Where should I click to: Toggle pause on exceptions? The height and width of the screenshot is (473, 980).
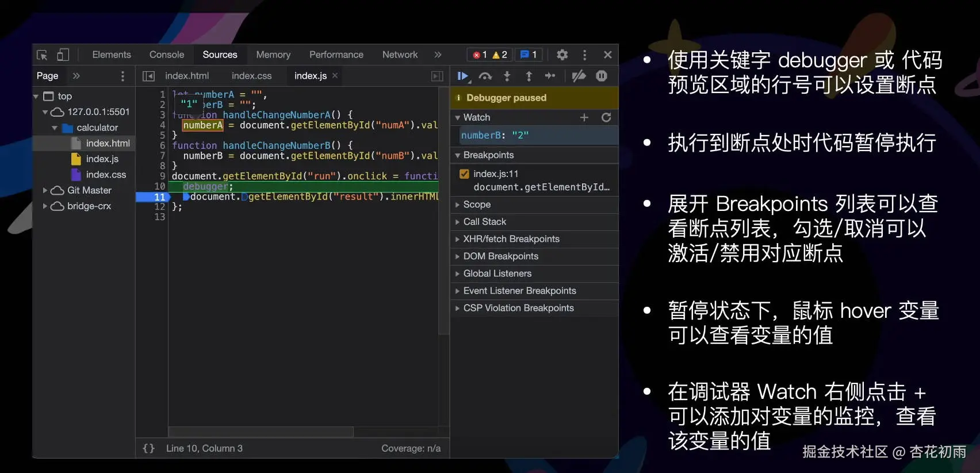[602, 76]
